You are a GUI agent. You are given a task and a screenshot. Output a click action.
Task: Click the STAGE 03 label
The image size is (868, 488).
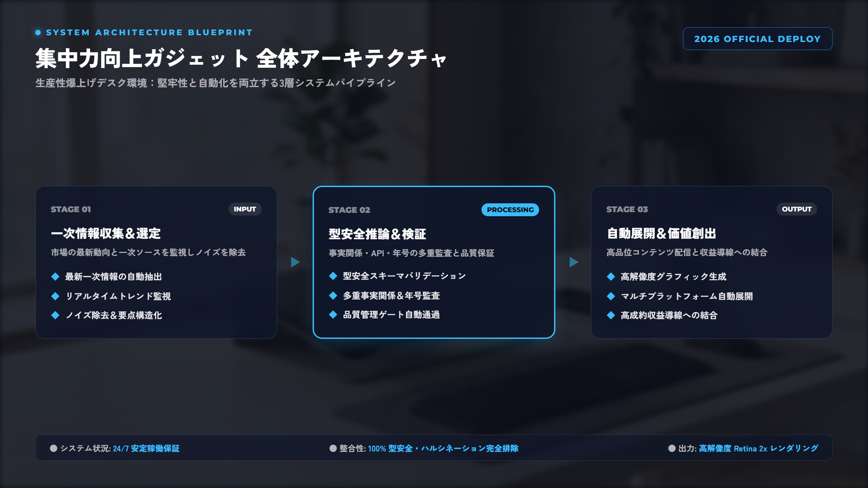click(x=627, y=209)
